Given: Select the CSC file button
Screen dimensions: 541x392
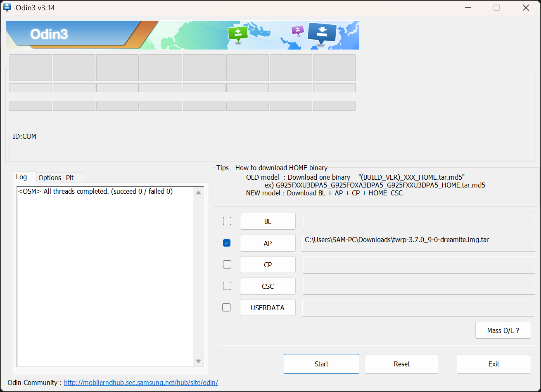Looking at the screenshot, I should pyautogui.click(x=268, y=286).
